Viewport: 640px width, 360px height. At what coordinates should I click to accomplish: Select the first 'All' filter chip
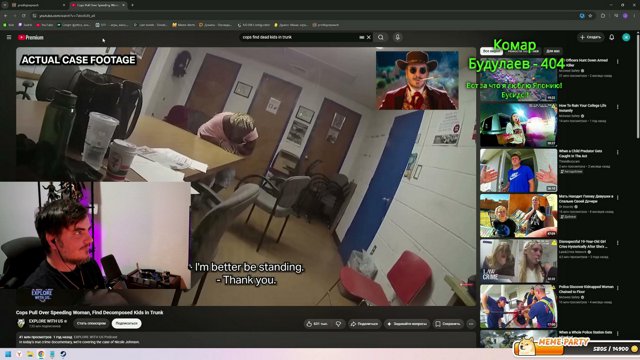(x=491, y=51)
